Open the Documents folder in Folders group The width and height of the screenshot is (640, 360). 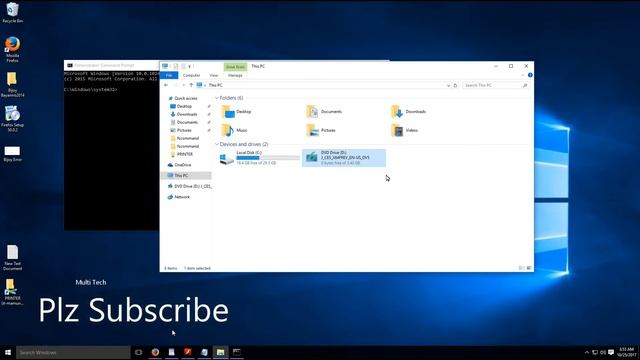point(324,111)
